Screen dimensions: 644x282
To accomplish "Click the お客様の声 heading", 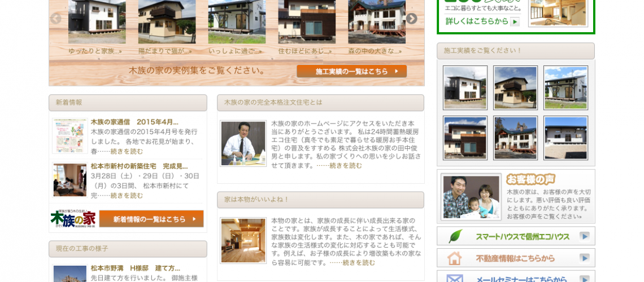I will pyautogui.click(x=530, y=179).
